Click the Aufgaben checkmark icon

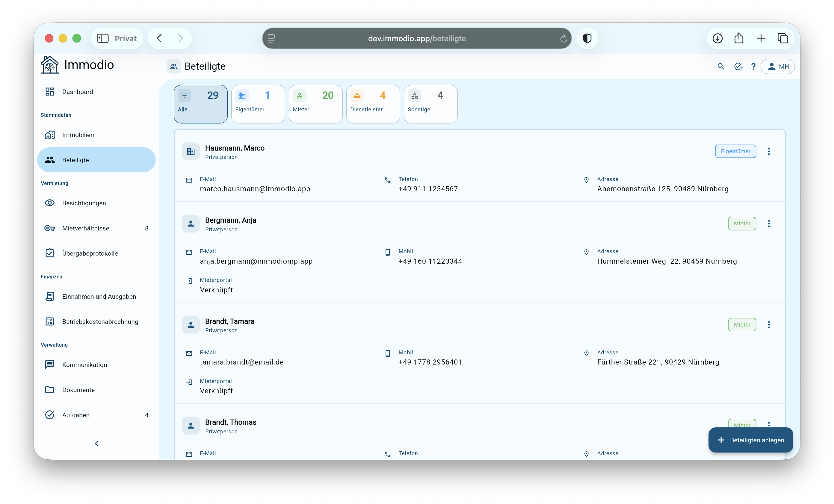[50, 415]
